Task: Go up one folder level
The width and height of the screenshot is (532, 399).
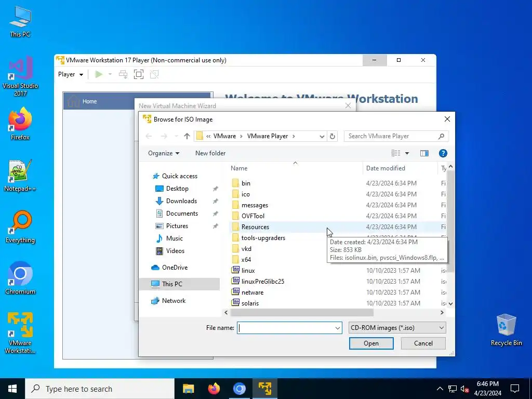Action: click(x=187, y=136)
